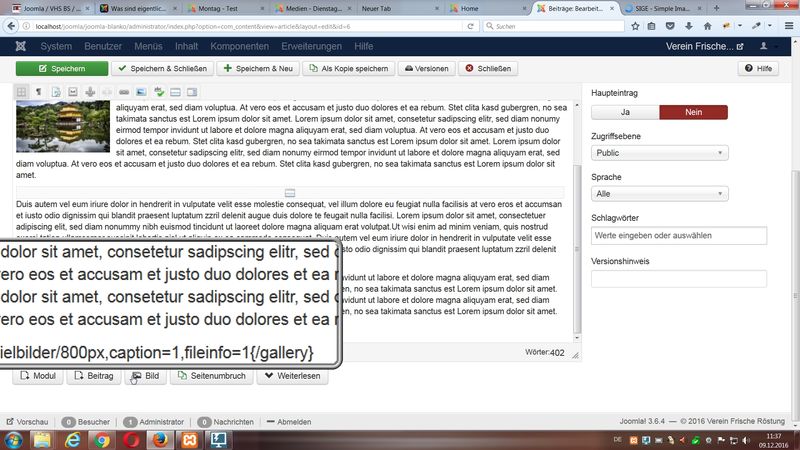
Task: Click into the Versionshinweis field
Action: 679,279
